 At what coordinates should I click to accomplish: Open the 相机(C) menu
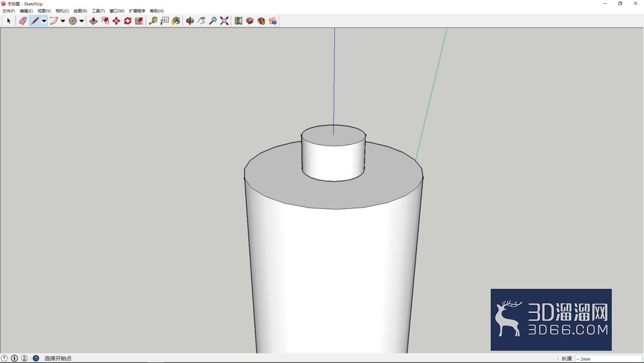[62, 11]
